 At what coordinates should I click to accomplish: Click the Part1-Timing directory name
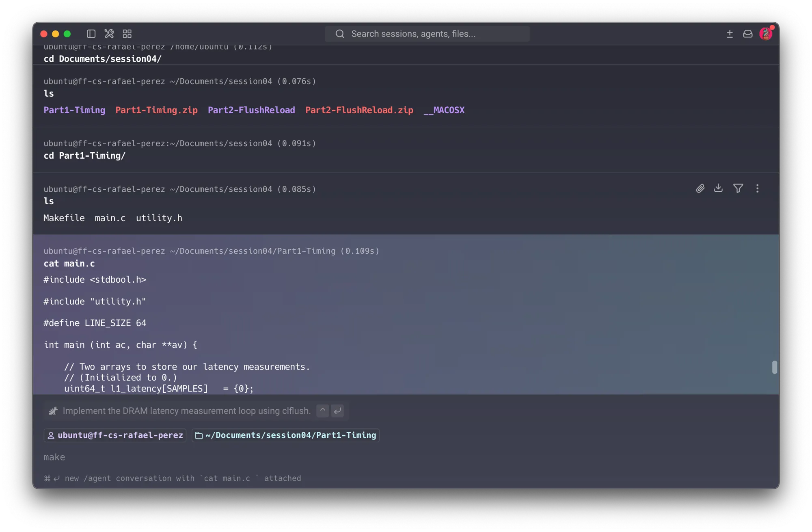(74, 110)
